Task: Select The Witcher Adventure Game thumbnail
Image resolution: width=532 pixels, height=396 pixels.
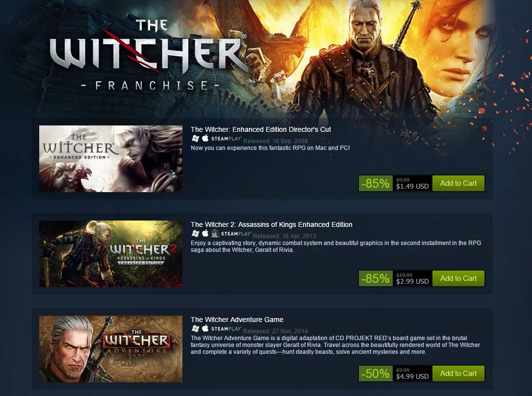Action: (111, 349)
